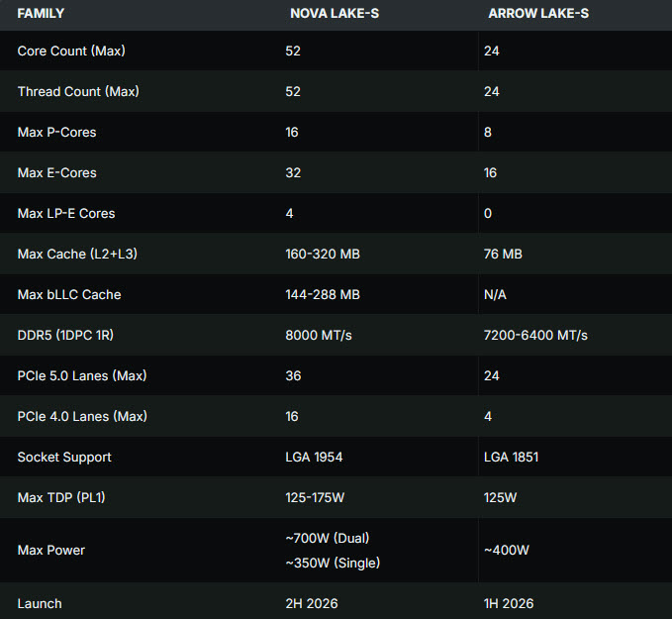Select the Max LP-E Cores label
The width and height of the screenshot is (672, 619).
(x=66, y=213)
